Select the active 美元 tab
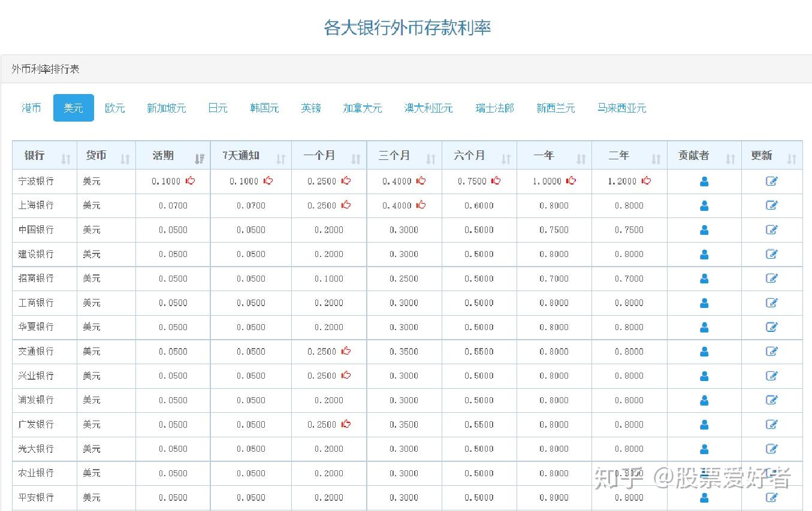Screen dimensions: 812x511 pyautogui.click(x=74, y=108)
